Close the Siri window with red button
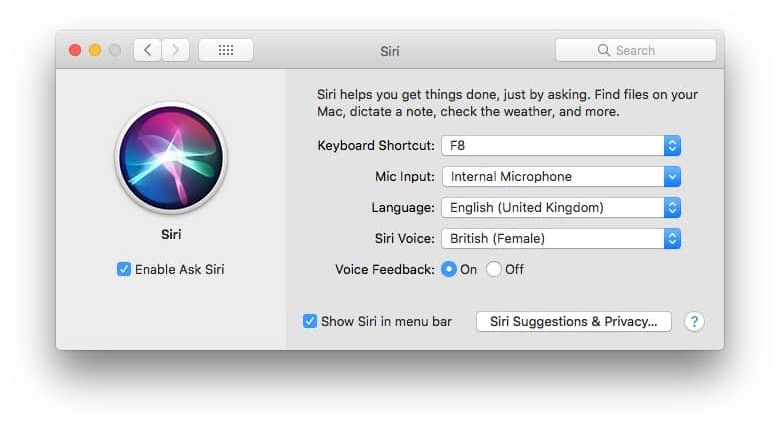Image resolution: width=779 pixels, height=430 pixels. pyautogui.click(x=75, y=50)
